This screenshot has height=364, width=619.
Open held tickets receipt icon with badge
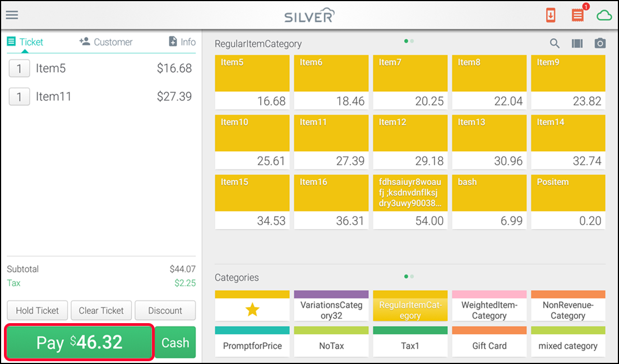[578, 15]
